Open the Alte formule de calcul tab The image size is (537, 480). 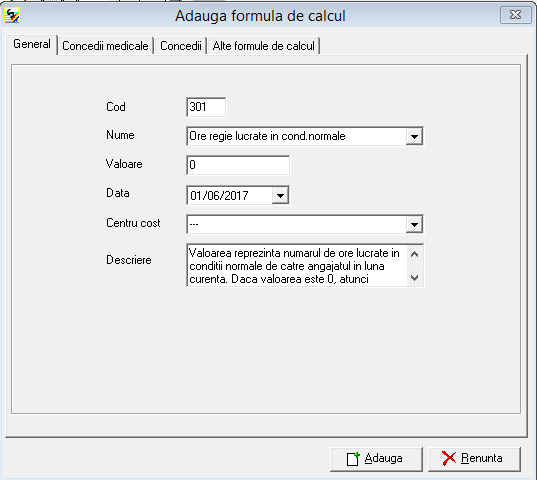[264, 46]
